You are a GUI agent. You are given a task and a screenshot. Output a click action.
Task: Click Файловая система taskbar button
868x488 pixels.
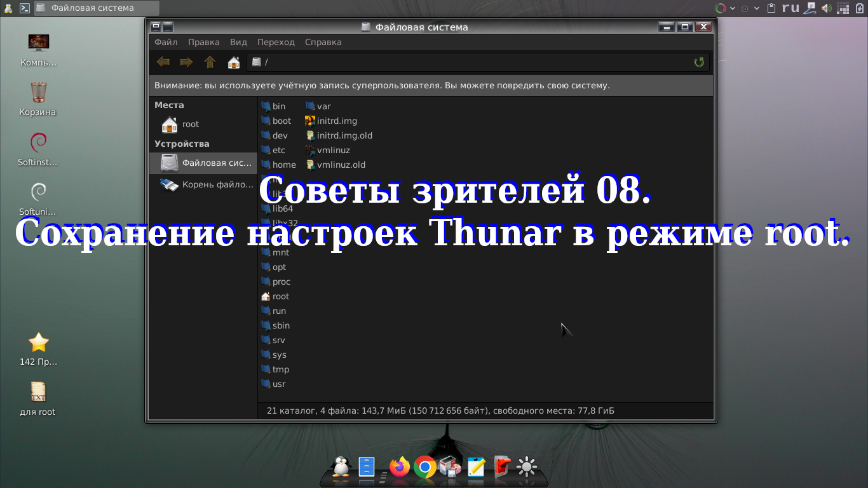click(x=97, y=8)
